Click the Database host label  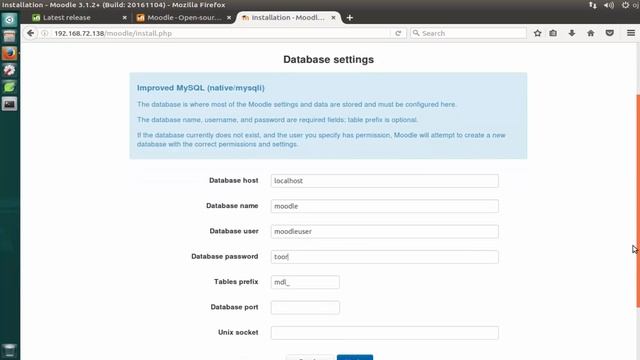[x=233, y=180]
